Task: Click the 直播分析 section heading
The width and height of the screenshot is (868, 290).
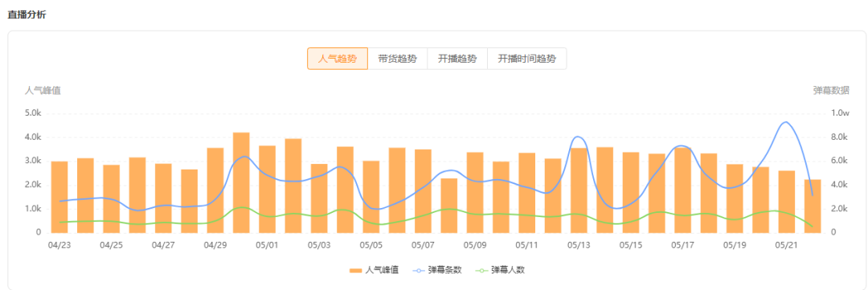Action: click(27, 15)
